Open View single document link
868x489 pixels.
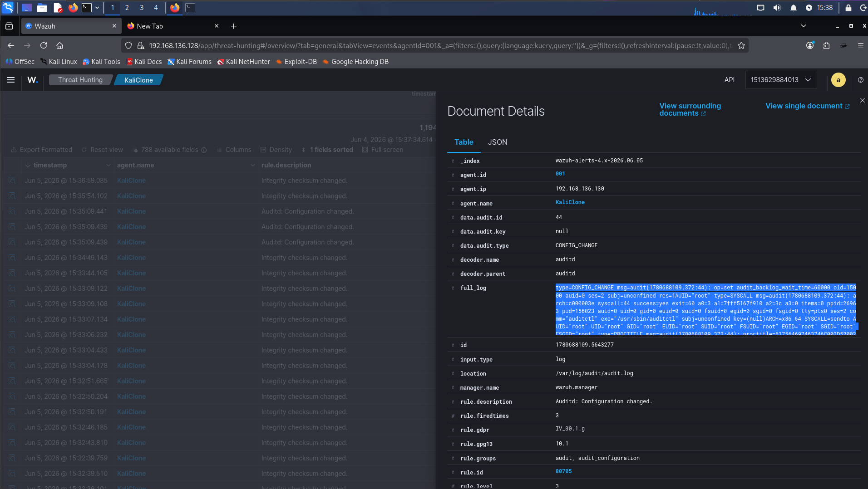click(807, 106)
